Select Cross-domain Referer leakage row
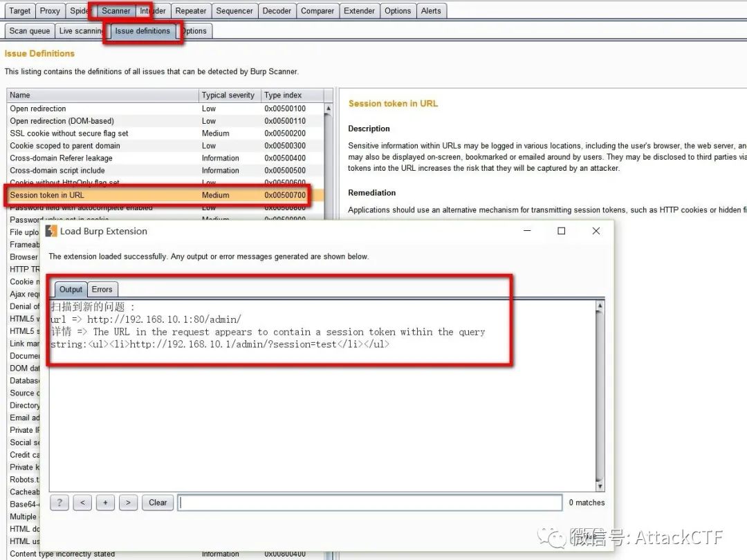747x560 pixels. coord(165,158)
